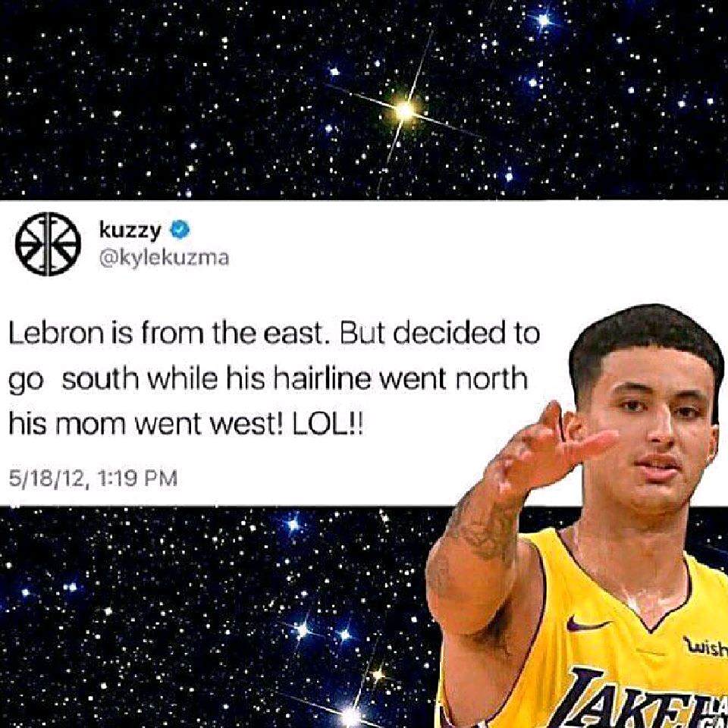Open the kuzzy display name

coord(130,230)
